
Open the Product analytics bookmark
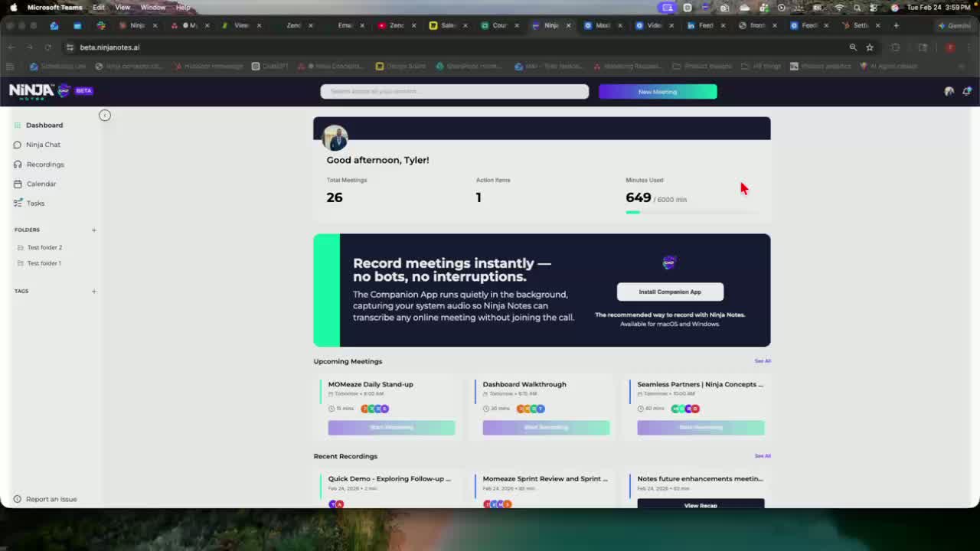click(821, 67)
